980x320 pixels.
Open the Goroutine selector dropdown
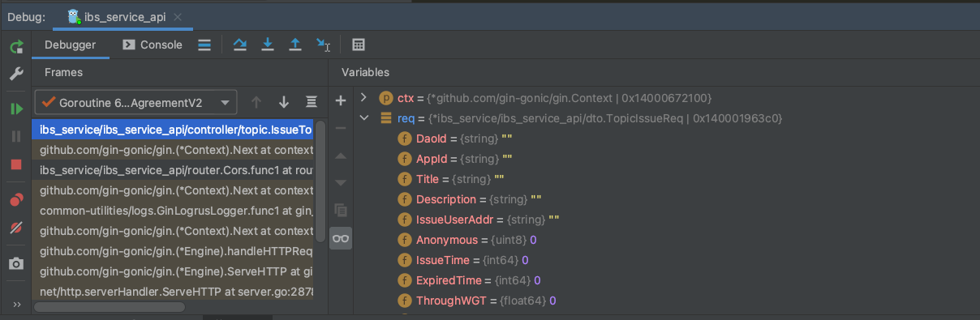coord(136,102)
